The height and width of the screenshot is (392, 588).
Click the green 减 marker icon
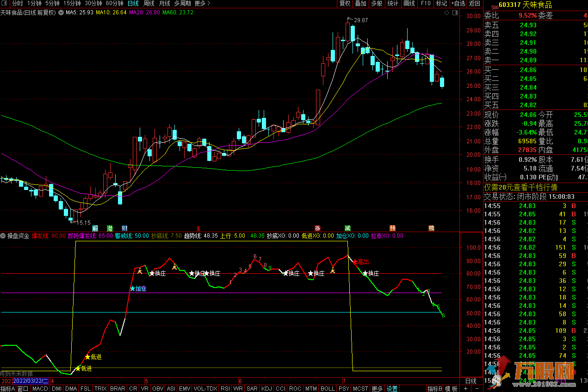[x=347, y=228]
